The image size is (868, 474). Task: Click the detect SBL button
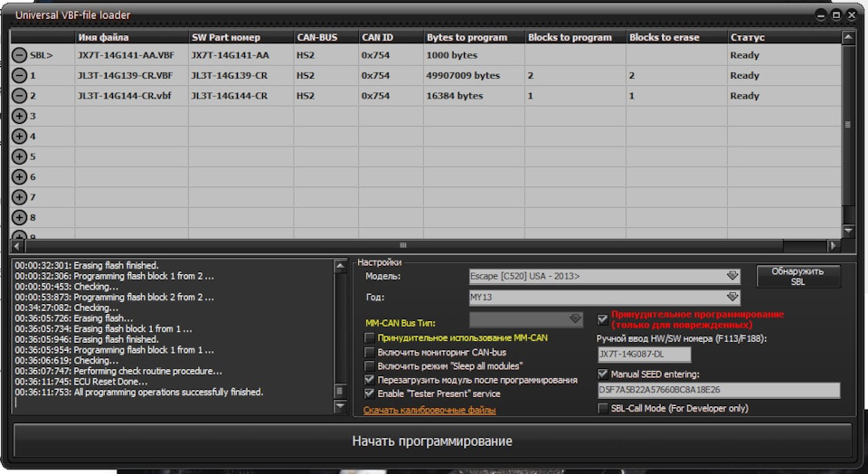click(797, 276)
